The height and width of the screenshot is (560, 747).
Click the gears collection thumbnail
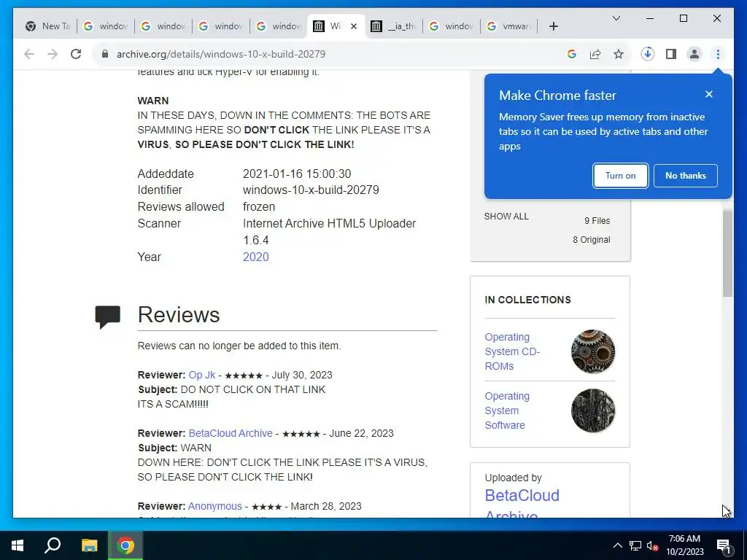pyautogui.click(x=592, y=351)
